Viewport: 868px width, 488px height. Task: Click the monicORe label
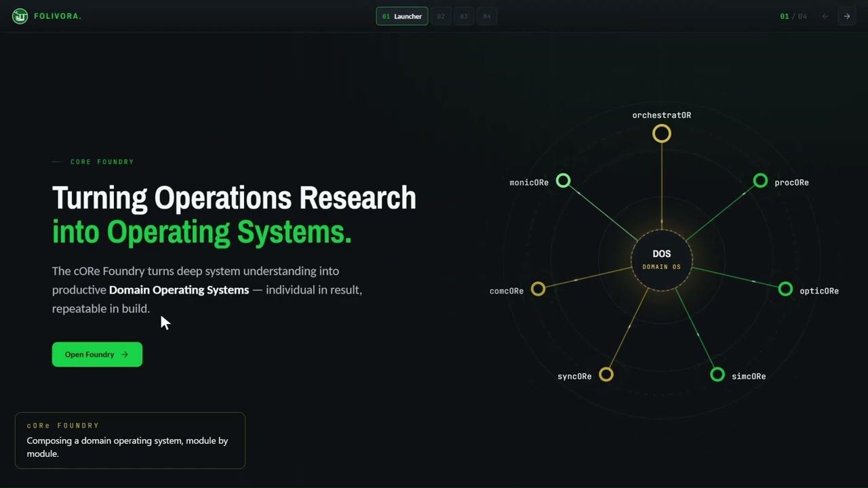click(x=529, y=182)
